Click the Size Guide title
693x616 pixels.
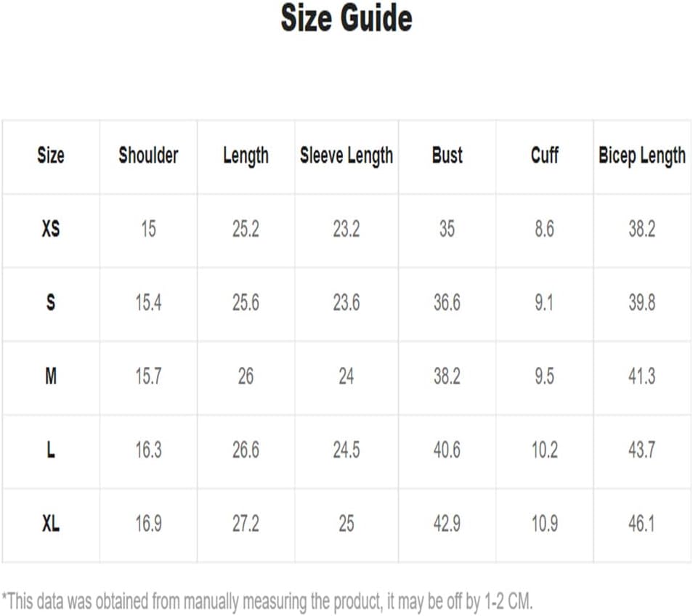point(346,17)
